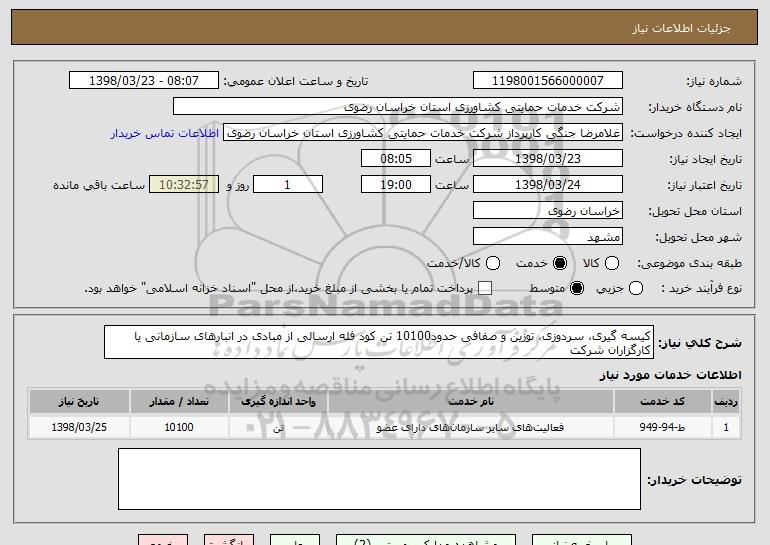Image resolution: width=770 pixels, height=545 pixels.
Task: Click the need number field 1198001566000007
Action: pyautogui.click(x=548, y=80)
